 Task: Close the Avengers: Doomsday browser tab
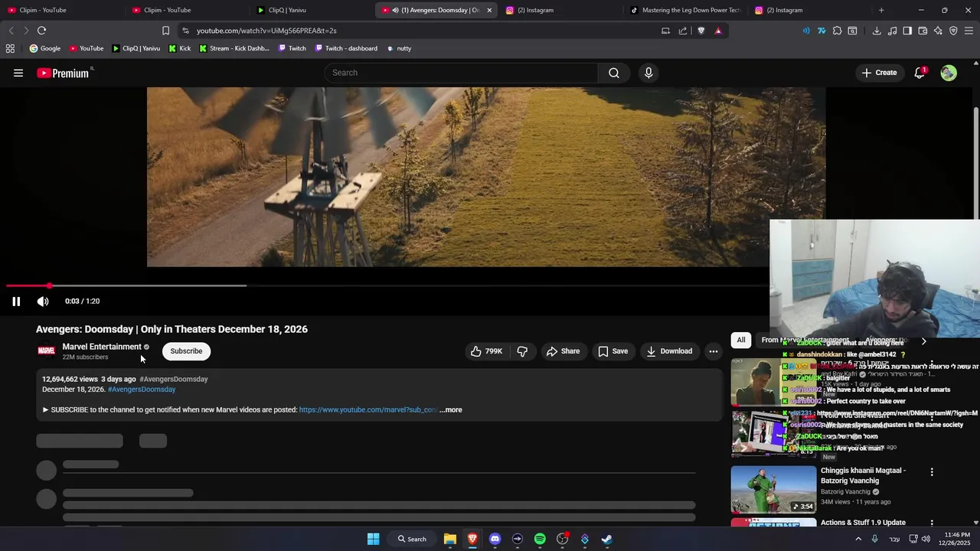point(489,10)
